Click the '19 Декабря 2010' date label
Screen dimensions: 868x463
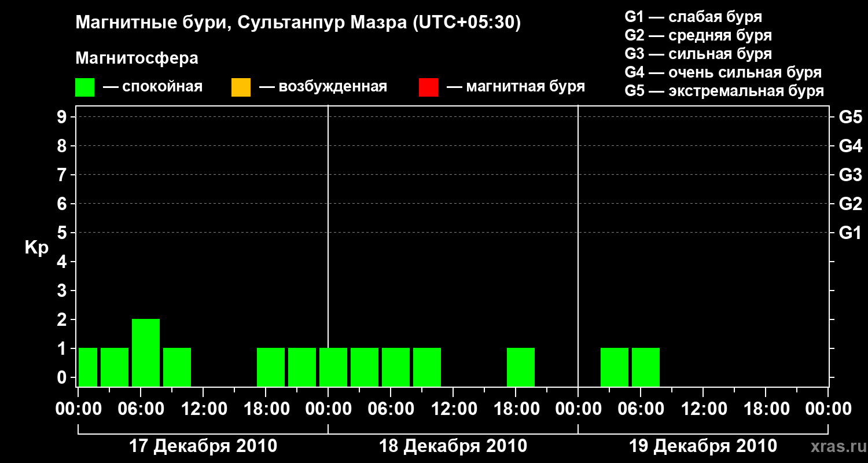(703, 446)
